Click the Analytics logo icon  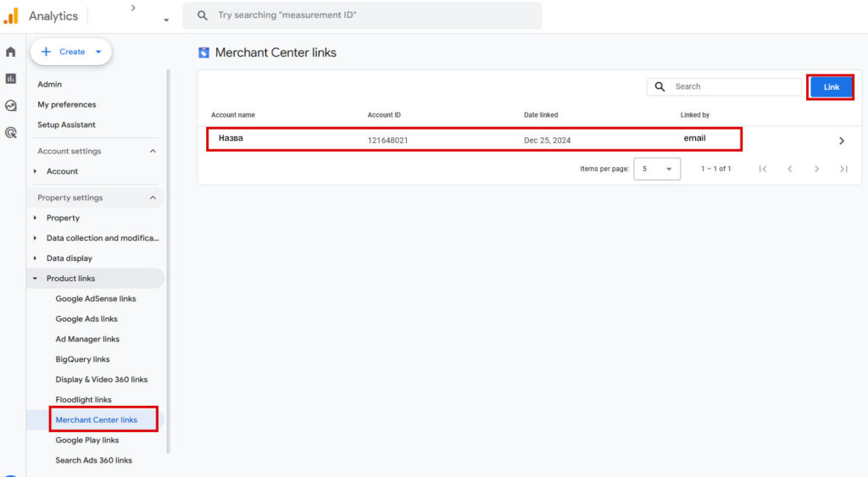(x=11, y=16)
